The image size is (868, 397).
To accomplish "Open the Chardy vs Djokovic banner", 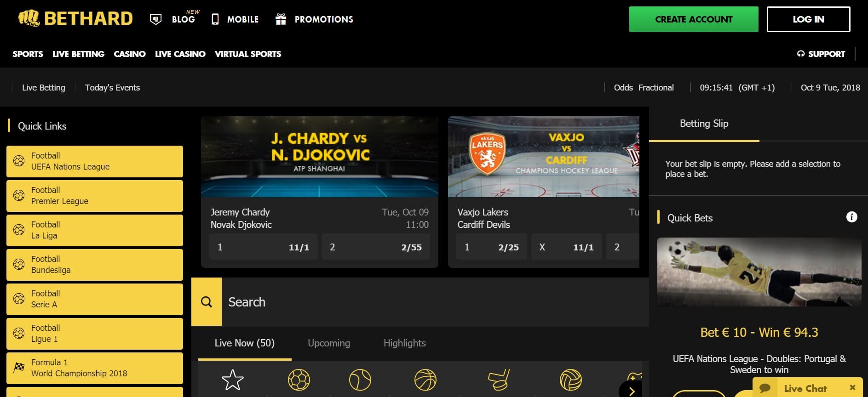I will [320, 157].
